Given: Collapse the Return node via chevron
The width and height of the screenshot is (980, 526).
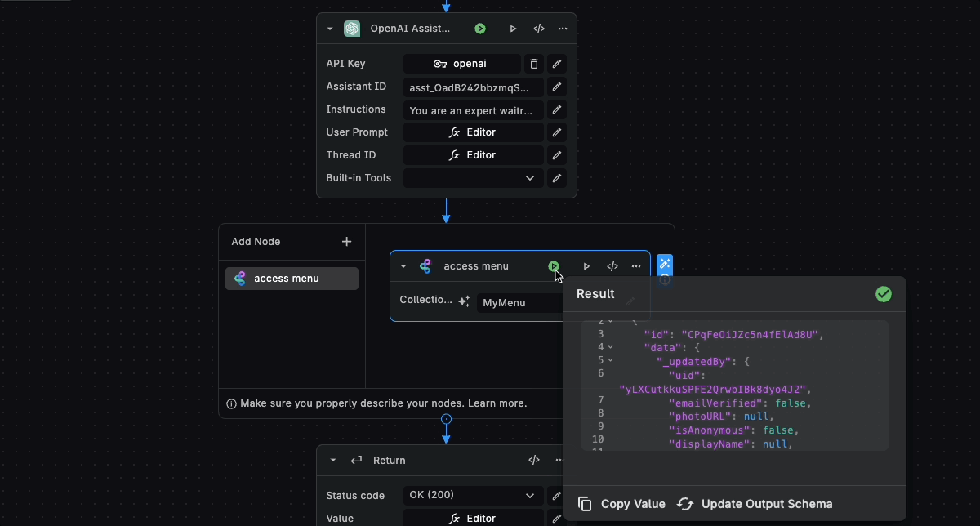Looking at the screenshot, I should [333, 461].
